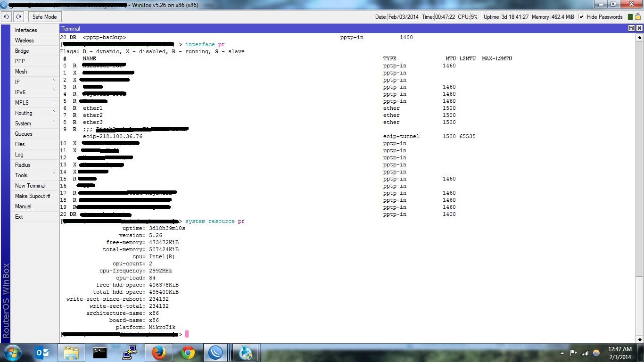This screenshot has width=644, height=362.
Task: Open the Command Prompt taskbar icon
Action: coord(100,353)
